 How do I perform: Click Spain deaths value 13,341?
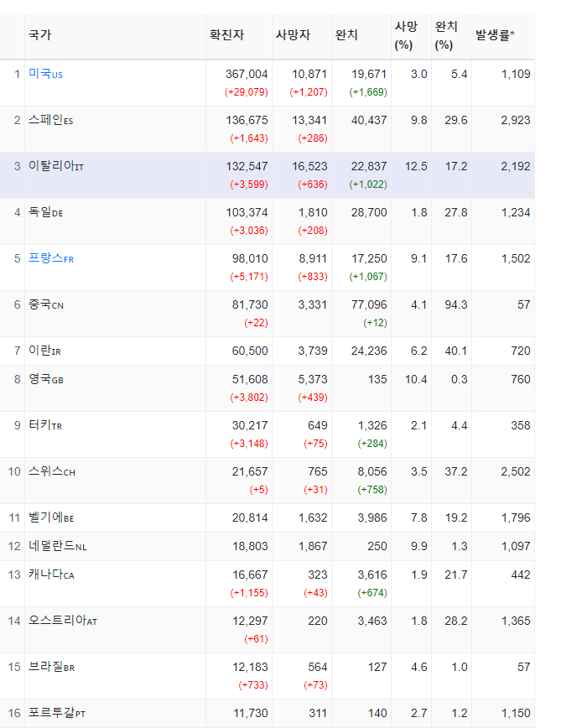309,120
